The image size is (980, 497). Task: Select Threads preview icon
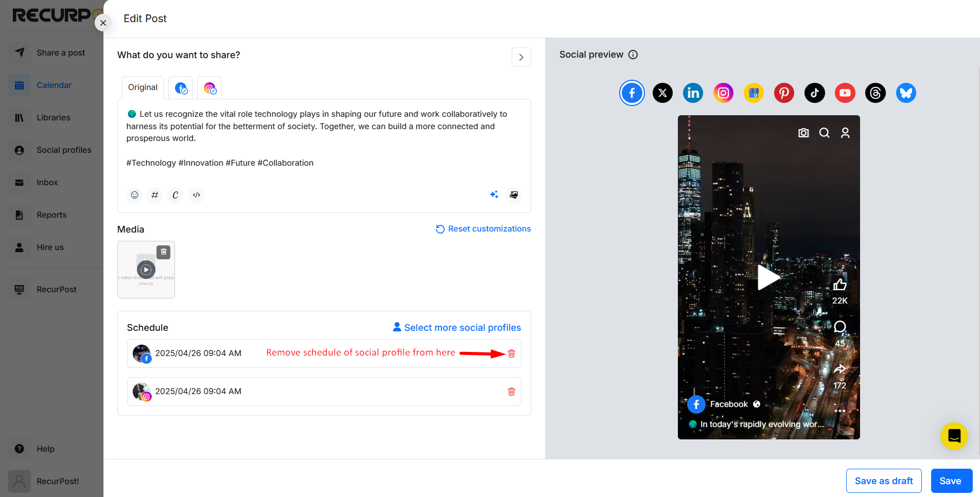tap(876, 93)
